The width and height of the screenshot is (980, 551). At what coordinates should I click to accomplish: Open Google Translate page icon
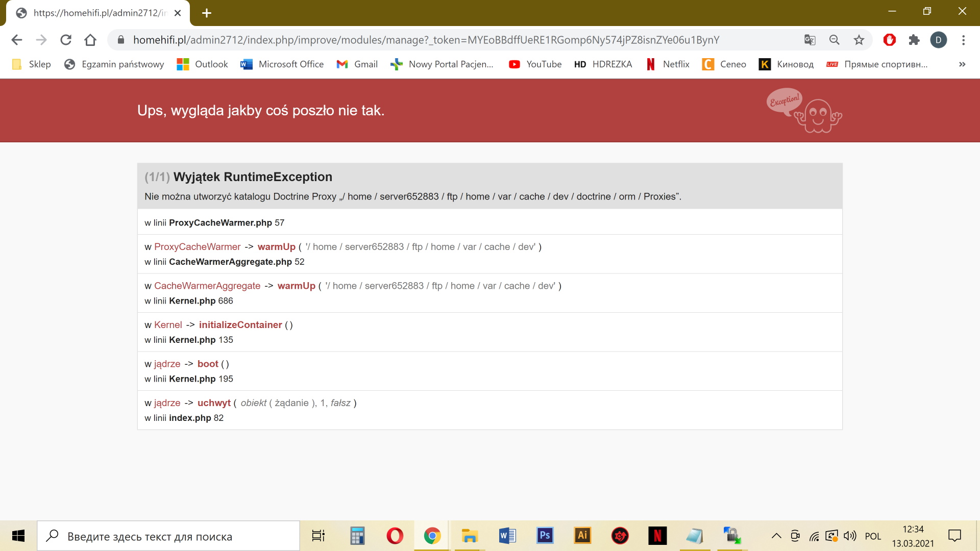810,40
